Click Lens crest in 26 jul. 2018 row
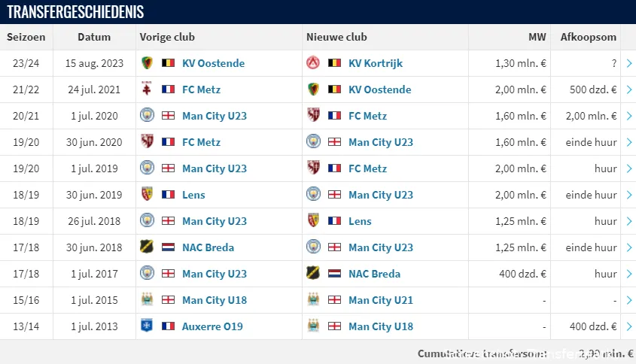 point(313,221)
